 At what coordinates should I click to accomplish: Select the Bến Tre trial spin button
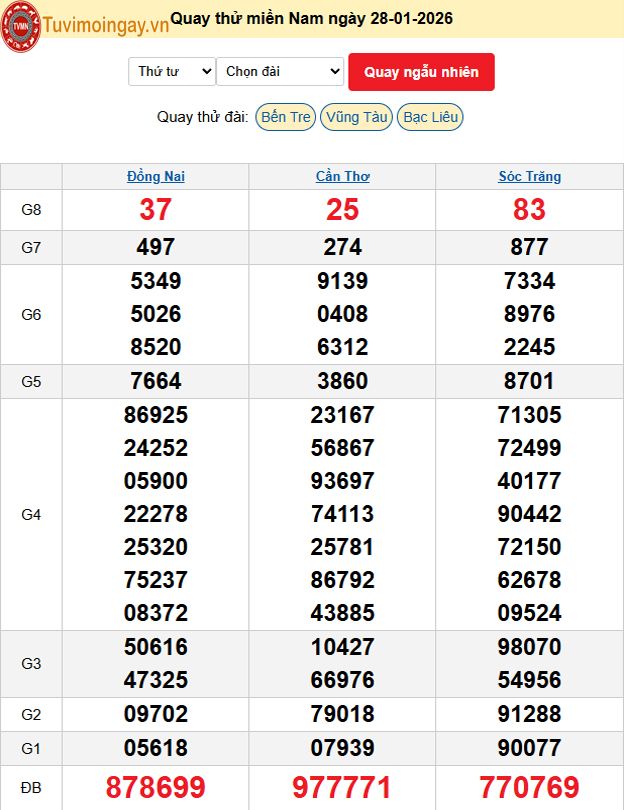click(x=285, y=117)
